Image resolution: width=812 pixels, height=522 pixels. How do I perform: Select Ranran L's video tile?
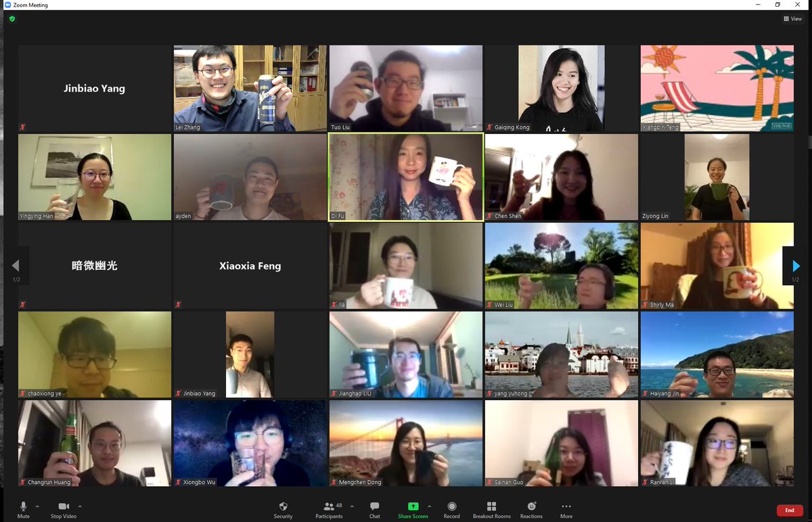click(717, 443)
